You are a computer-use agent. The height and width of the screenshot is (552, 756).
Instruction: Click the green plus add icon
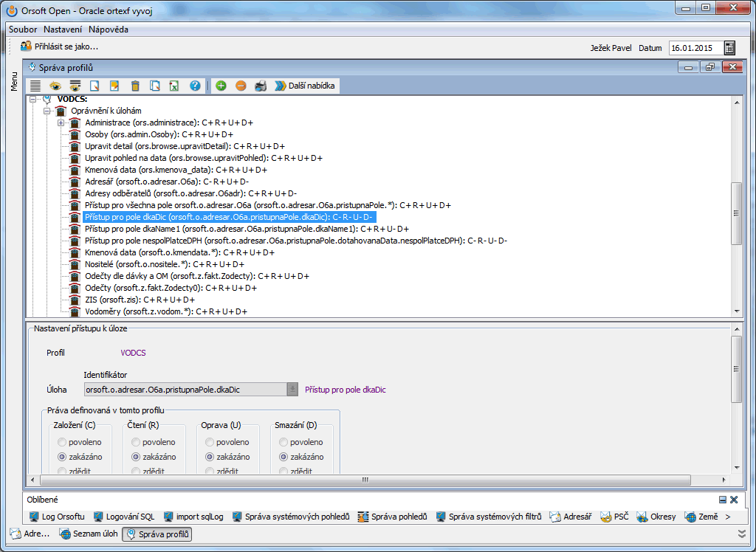point(221,86)
